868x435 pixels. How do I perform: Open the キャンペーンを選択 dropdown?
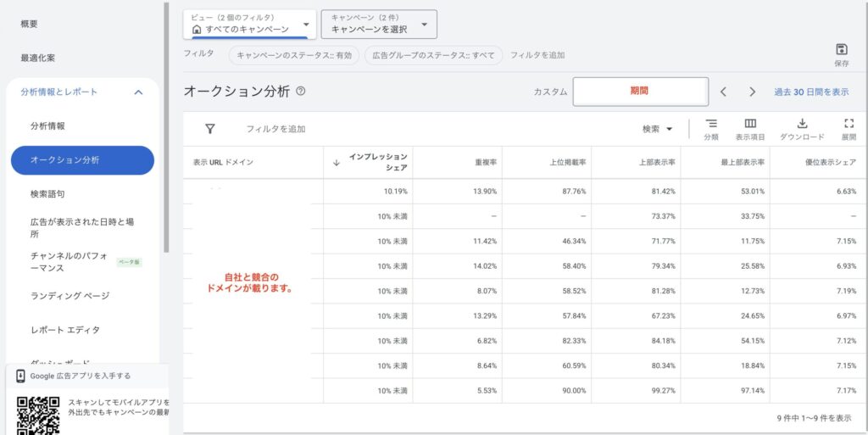(x=379, y=24)
